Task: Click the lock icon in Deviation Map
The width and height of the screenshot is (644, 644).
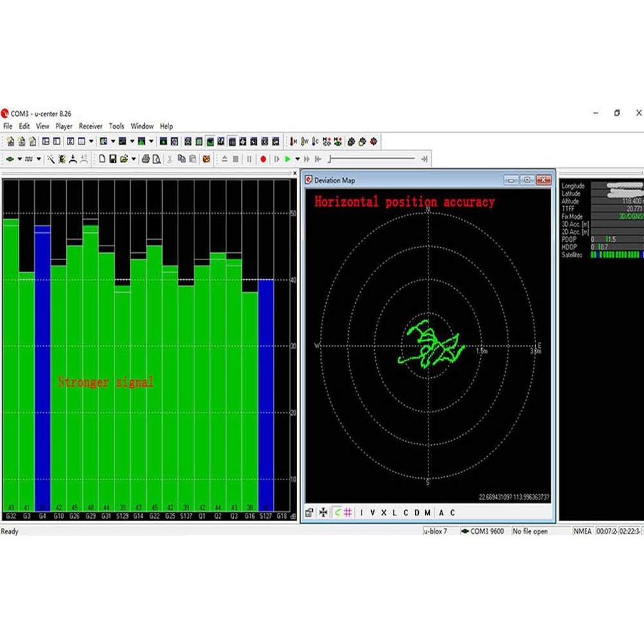Action: pos(309,513)
